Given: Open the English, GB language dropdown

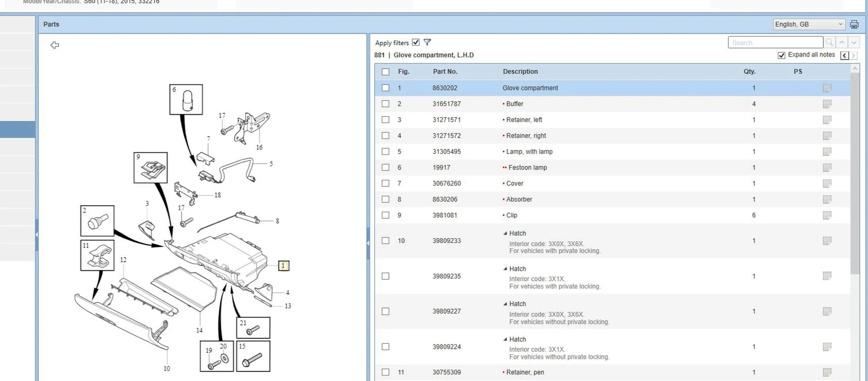Looking at the screenshot, I should tap(808, 24).
